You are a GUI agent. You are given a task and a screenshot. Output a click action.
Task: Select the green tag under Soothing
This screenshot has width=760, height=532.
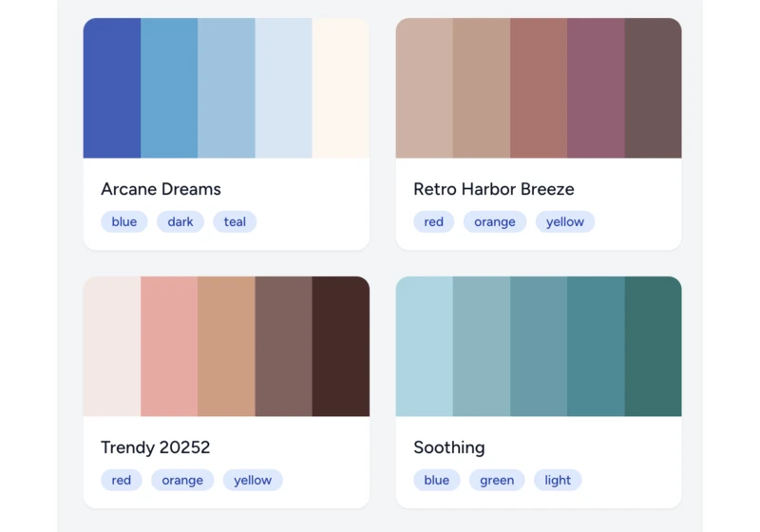click(x=497, y=480)
